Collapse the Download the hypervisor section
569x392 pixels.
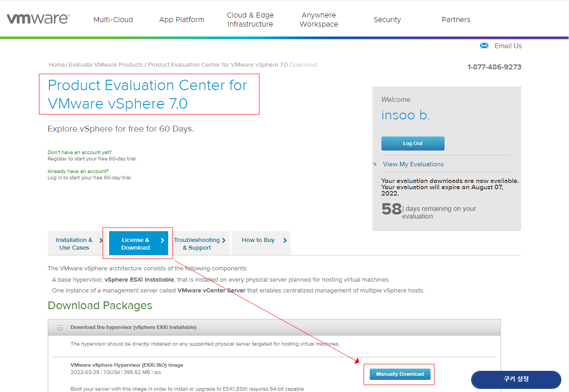pos(60,328)
